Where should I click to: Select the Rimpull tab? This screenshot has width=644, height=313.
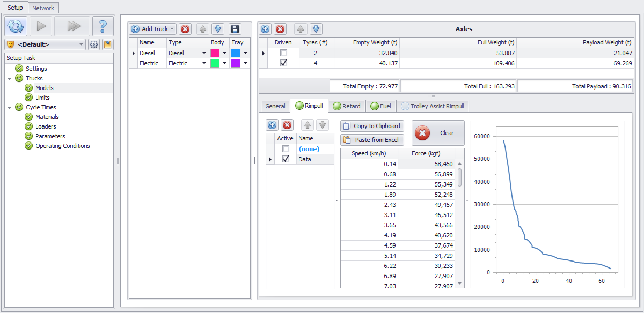tap(309, 106)
